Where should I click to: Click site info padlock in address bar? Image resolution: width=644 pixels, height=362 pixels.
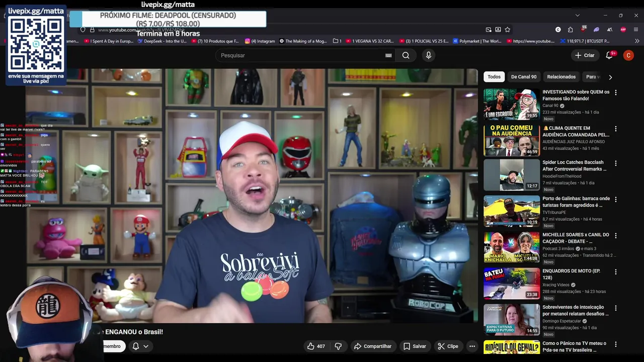click(x=92, y=30)
